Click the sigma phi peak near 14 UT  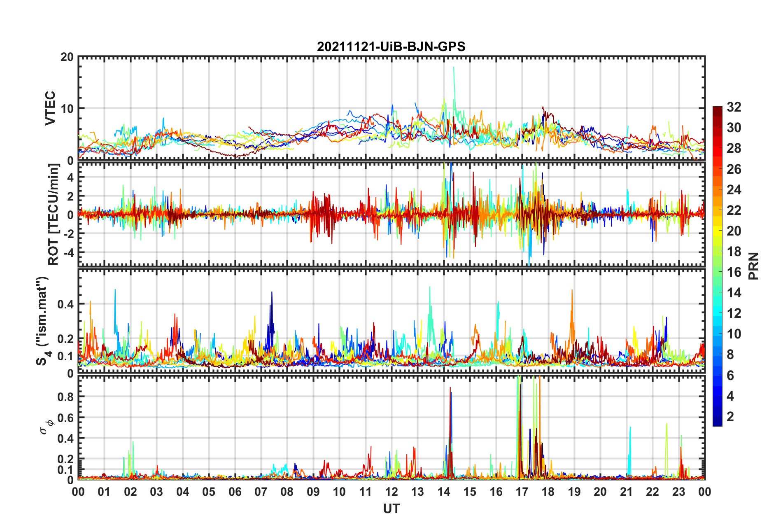[450, 388]
